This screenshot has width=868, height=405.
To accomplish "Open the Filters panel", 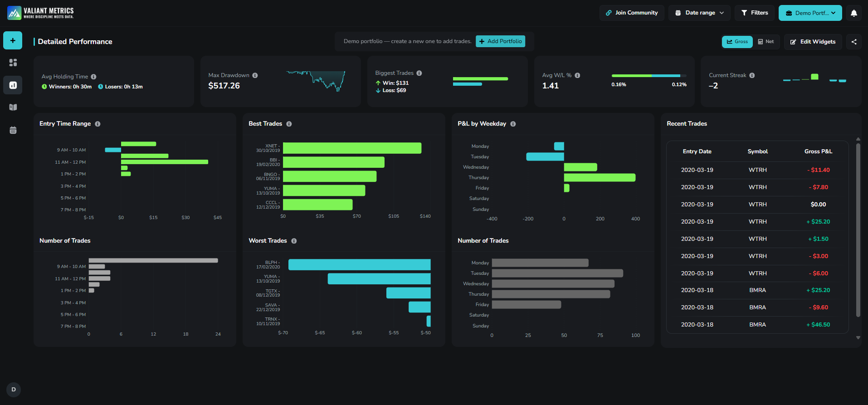I will [x=755, y=13].
